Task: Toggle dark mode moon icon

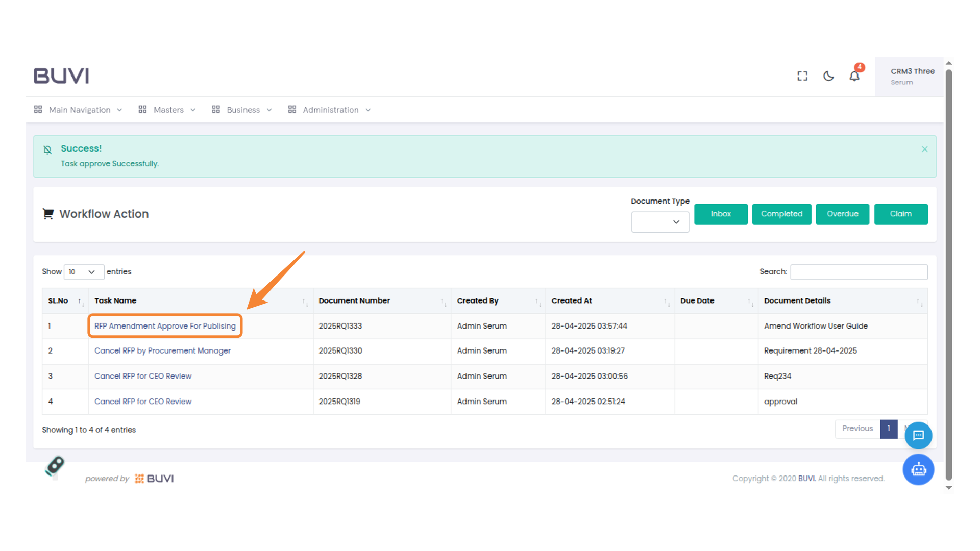Action: pos(828,76)
